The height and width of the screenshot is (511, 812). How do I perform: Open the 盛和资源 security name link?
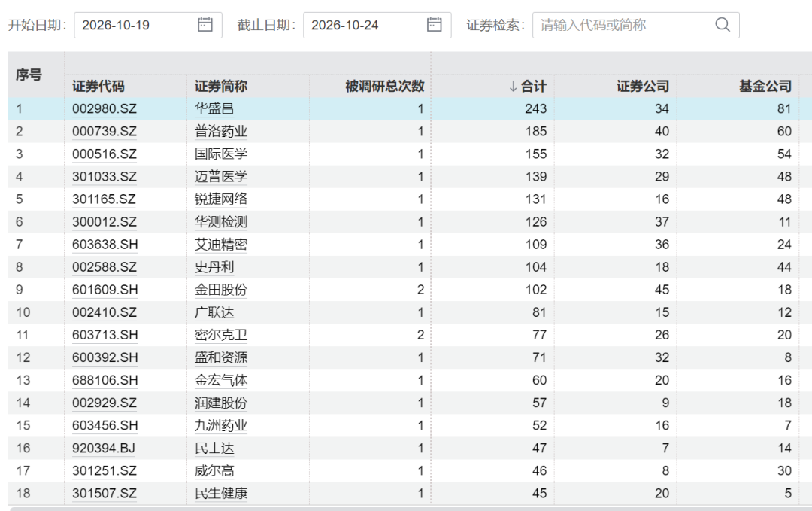click(x=221, y=357)
